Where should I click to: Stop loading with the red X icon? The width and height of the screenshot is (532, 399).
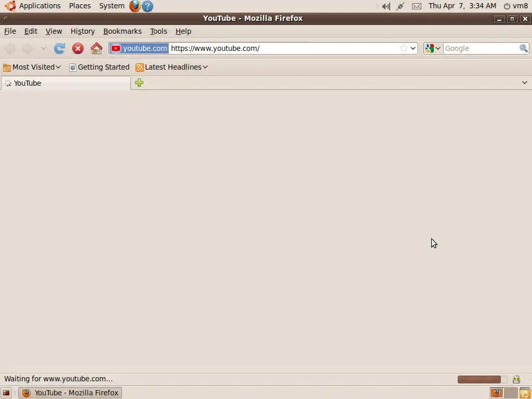[x=78, y=48]
